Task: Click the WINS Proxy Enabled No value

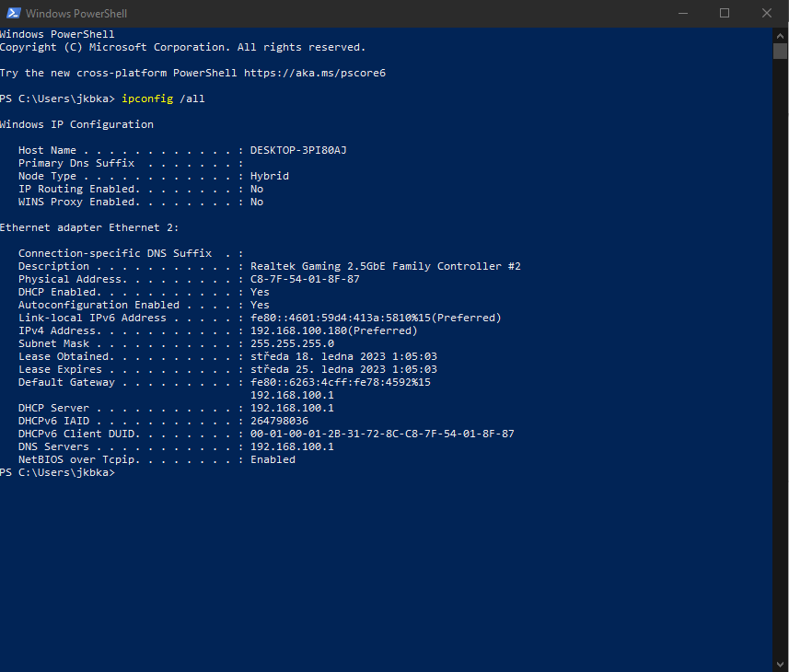Action: 257,202
